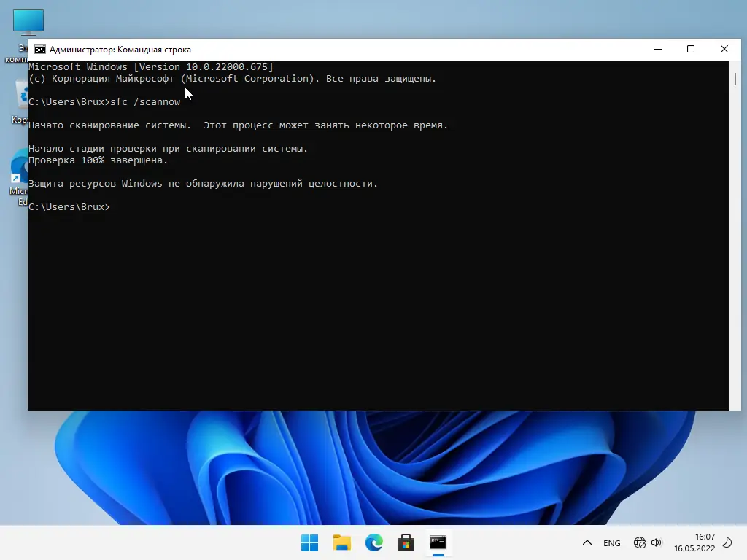
Task: Switch the ENG input language indicator
Action: pyautogui.click(x=612, y=542)
